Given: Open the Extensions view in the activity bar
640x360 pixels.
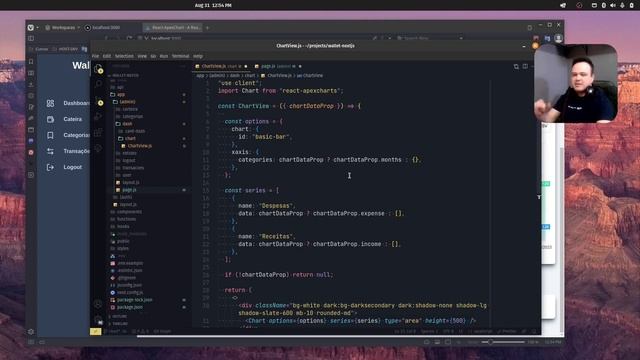Looking at the screenshot, I should pos(98,133).
